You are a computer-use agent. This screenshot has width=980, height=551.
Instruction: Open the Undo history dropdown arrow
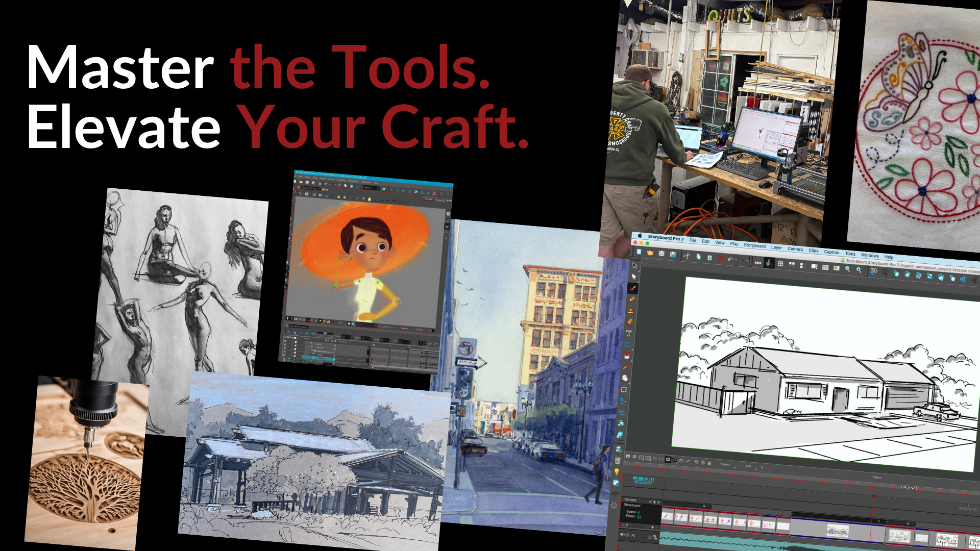[x=736, y=260]
